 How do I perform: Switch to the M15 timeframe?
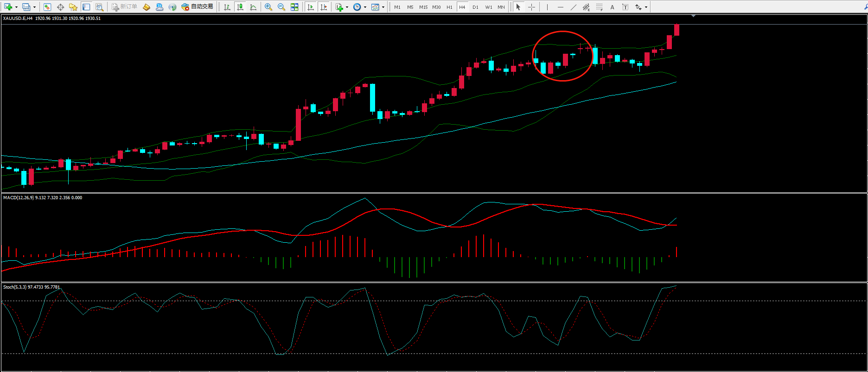[x=423, y=7]
